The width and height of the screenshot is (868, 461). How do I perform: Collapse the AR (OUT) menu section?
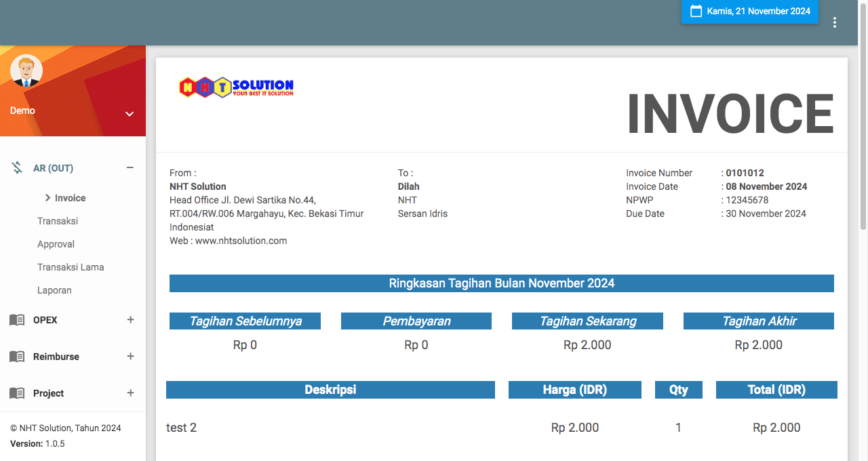click(x=130, y=168)
